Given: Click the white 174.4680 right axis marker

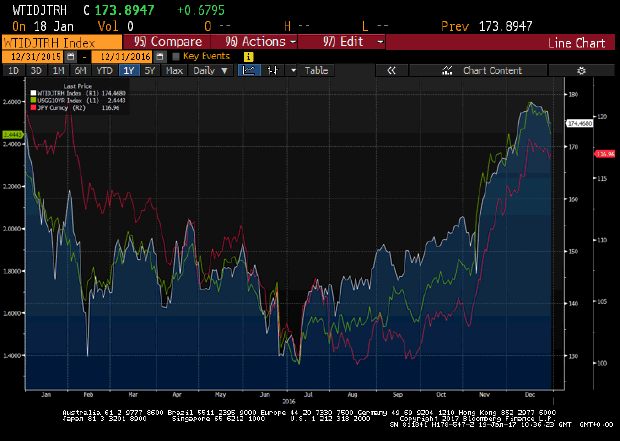Looking at the screenshot, I should [x=580, y=123].
